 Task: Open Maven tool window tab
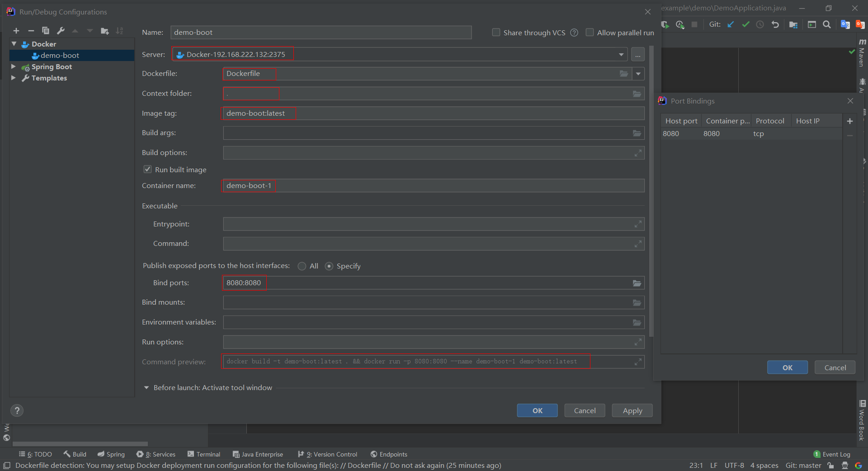click(x=862, y=53)
